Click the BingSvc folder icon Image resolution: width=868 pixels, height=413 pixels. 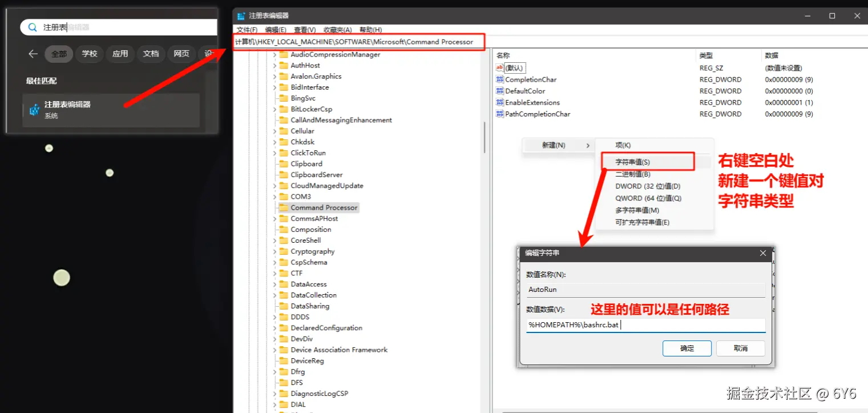[284, 98]
